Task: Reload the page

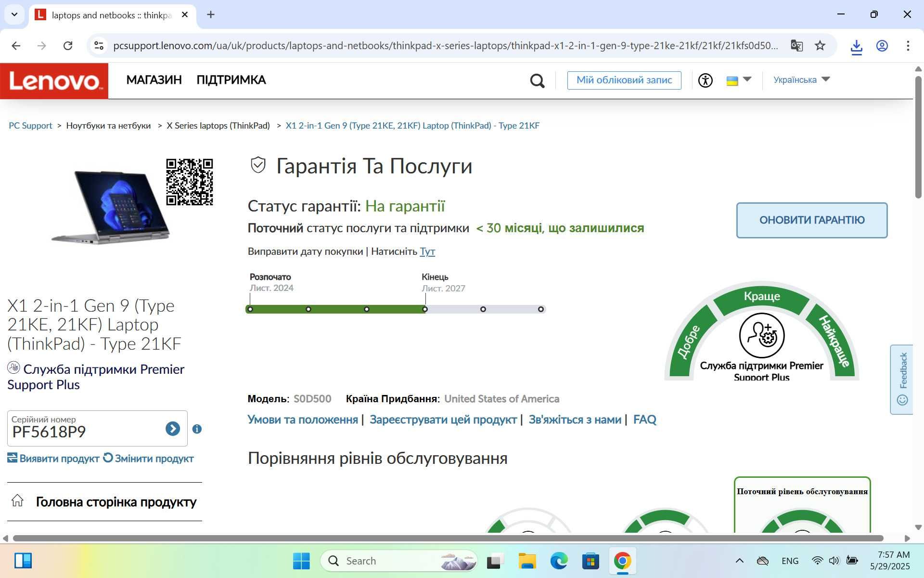Action: pyautogui.click(x=68, y=46)
